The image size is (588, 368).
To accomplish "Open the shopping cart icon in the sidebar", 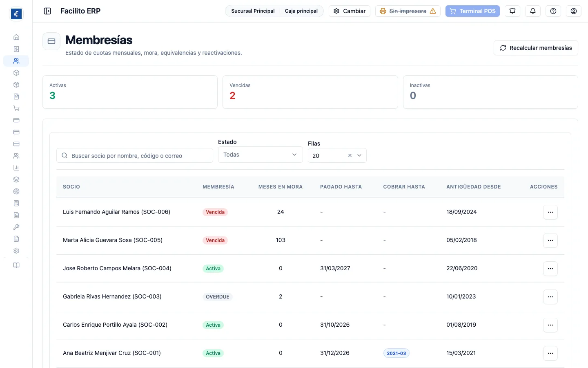I will pyautogui.click(x=16, y=108).
